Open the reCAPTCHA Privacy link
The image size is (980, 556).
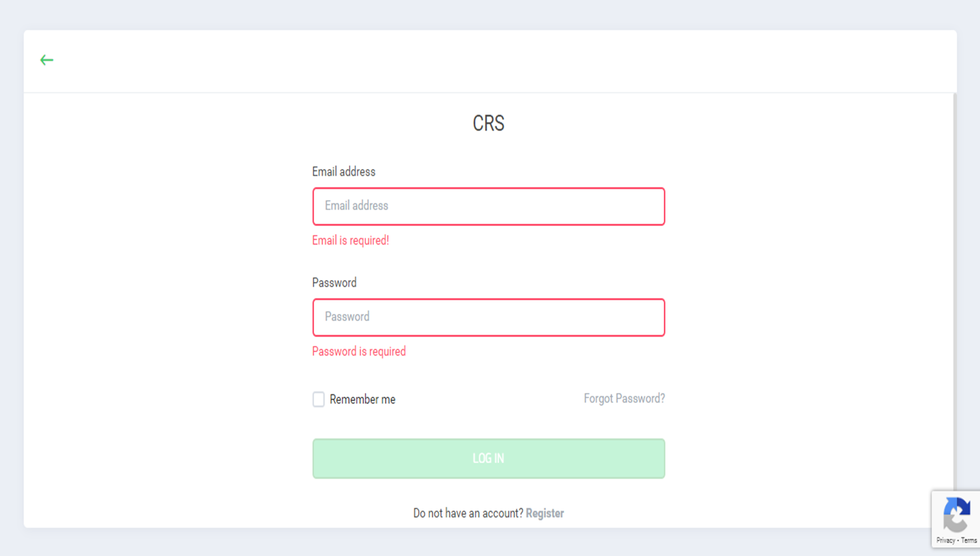click(945, 540)
